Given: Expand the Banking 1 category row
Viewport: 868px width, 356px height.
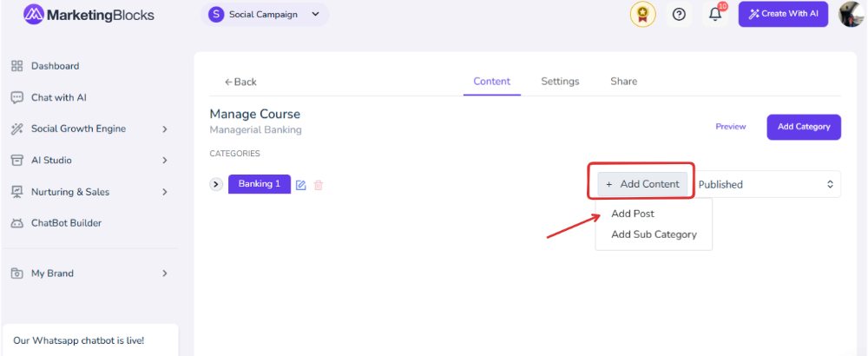Looking at the screenshot, I should (x=216, y=184).
